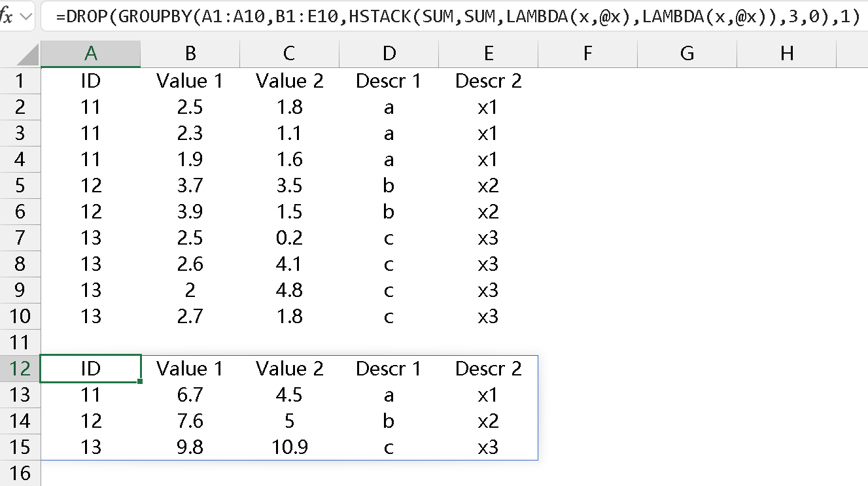Select row 5 header

(20, 186)
